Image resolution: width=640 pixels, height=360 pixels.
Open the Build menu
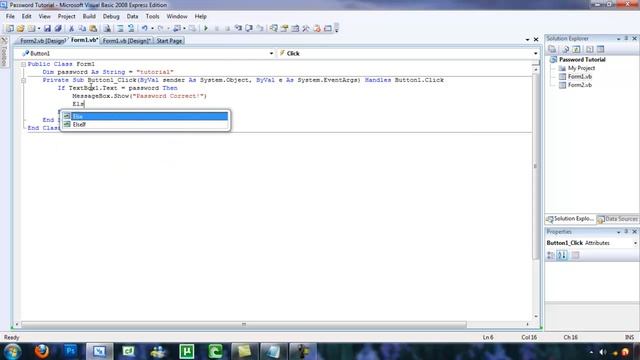(x=89, y=16)
